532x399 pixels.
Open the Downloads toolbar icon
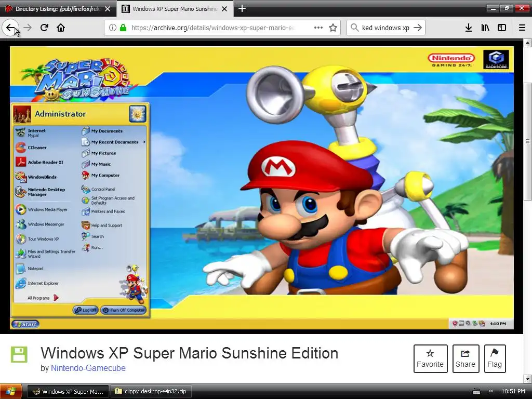tap(469, 28)
